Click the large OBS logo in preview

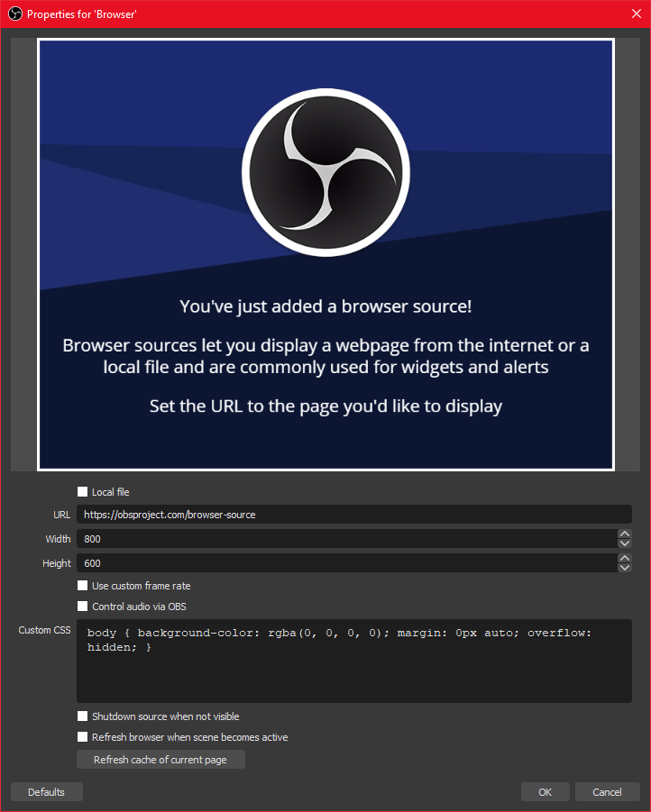pos(325,172)
